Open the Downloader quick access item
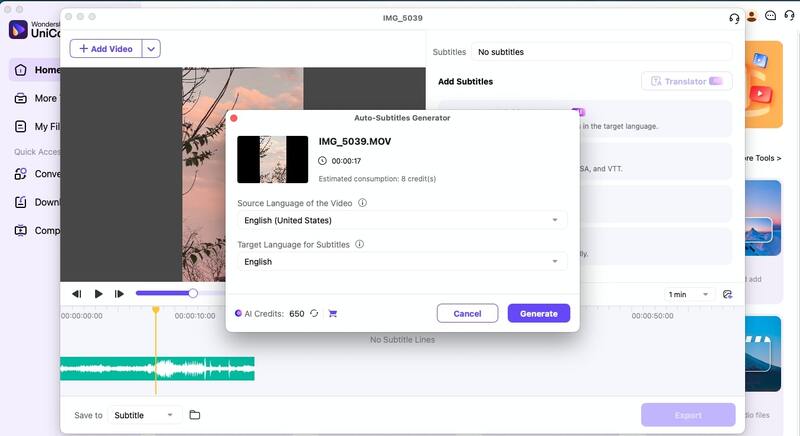This screenshot has width=800, height=436. coord(35,202)
